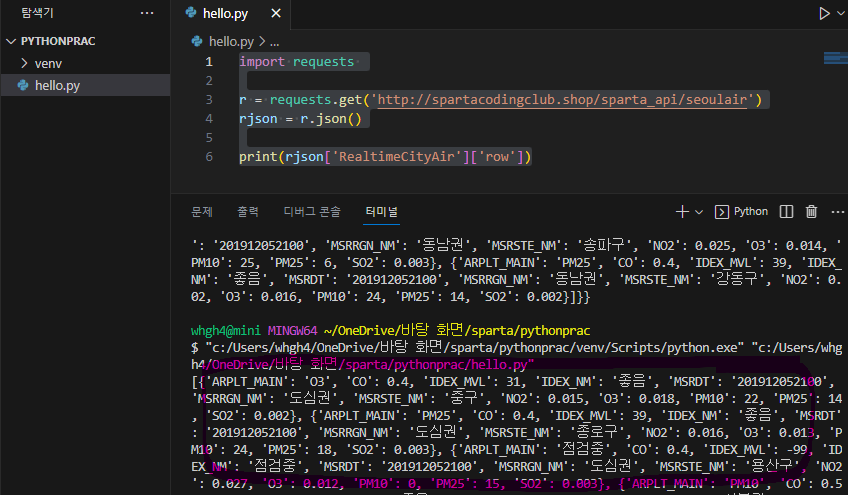Click the 'whgh4@mini' terminal prompt text
The image size is (848, 495).
pyautogui.click(x=226, y=331)
